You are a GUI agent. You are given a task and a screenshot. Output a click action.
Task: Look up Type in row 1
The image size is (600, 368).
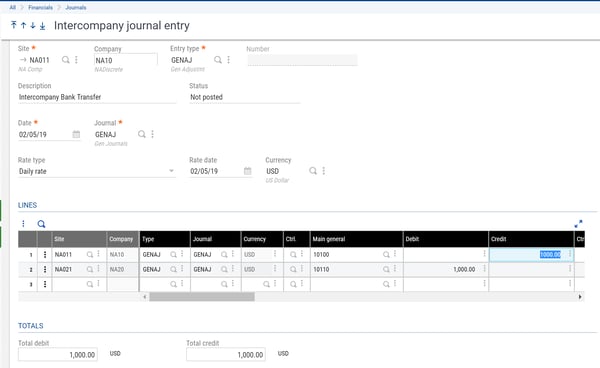coord(173,254)
